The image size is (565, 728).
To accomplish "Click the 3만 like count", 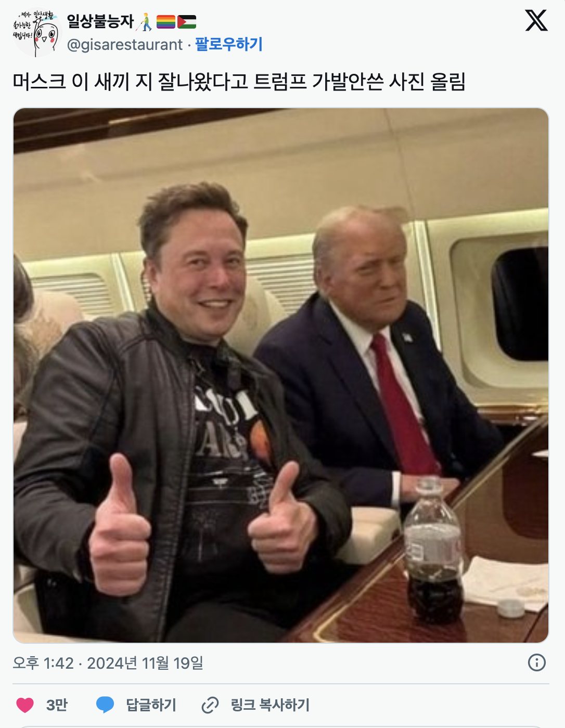I will pyautogui.click(x=57, y=705).
